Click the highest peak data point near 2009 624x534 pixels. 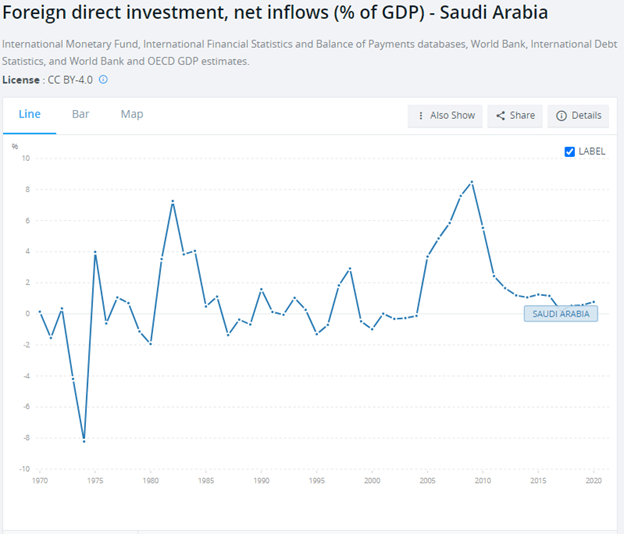471,182
